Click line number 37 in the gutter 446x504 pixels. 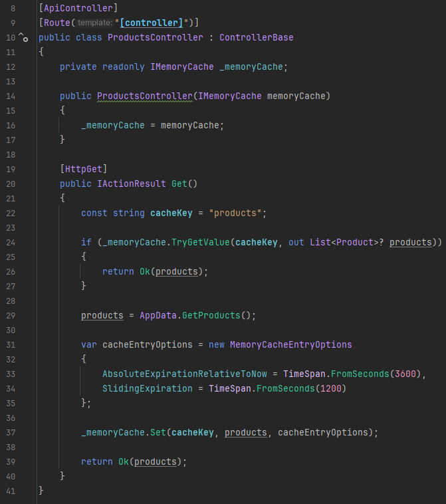[x=10, y=432]
